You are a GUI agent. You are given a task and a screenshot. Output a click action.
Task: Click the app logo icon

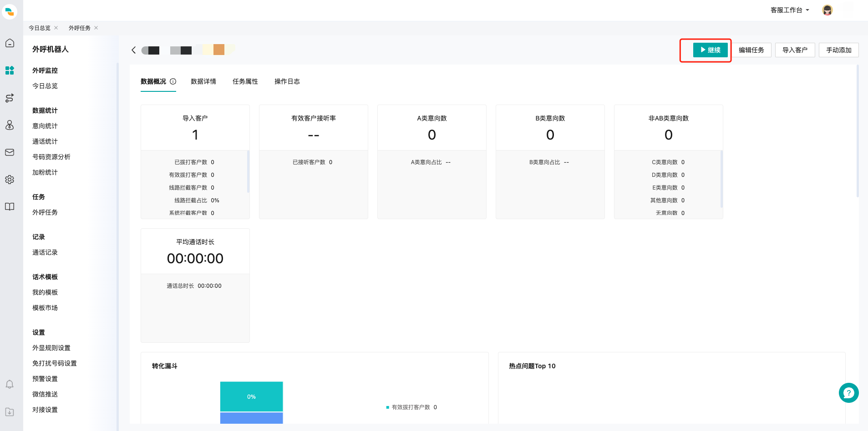[x=10, y=11]
